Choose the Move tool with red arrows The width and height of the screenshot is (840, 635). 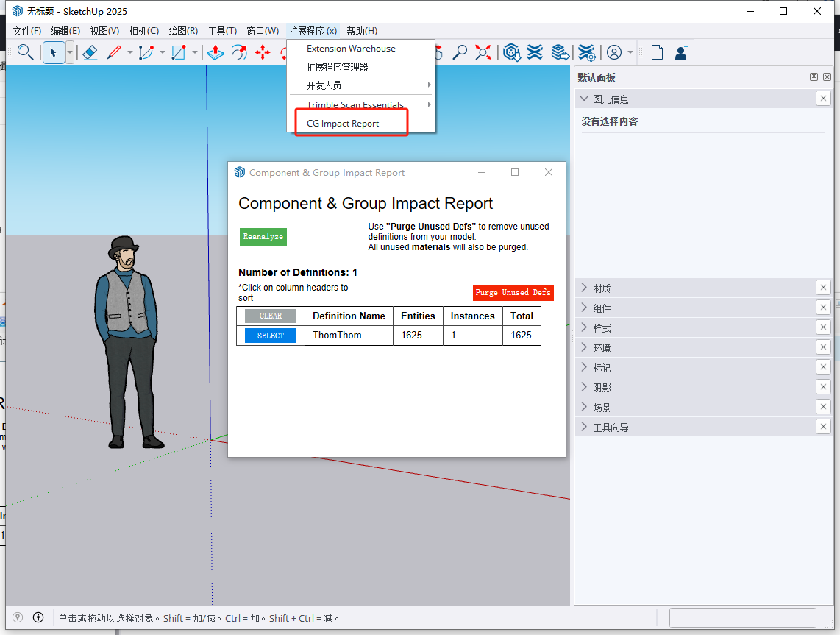[x=263, y=52]
